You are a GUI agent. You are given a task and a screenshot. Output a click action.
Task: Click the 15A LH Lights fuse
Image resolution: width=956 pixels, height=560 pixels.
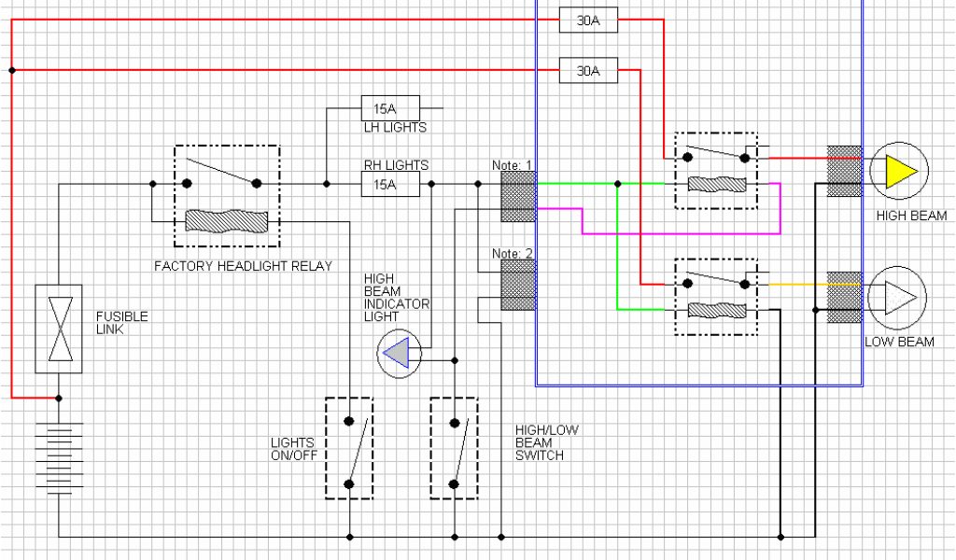point(389,108)
